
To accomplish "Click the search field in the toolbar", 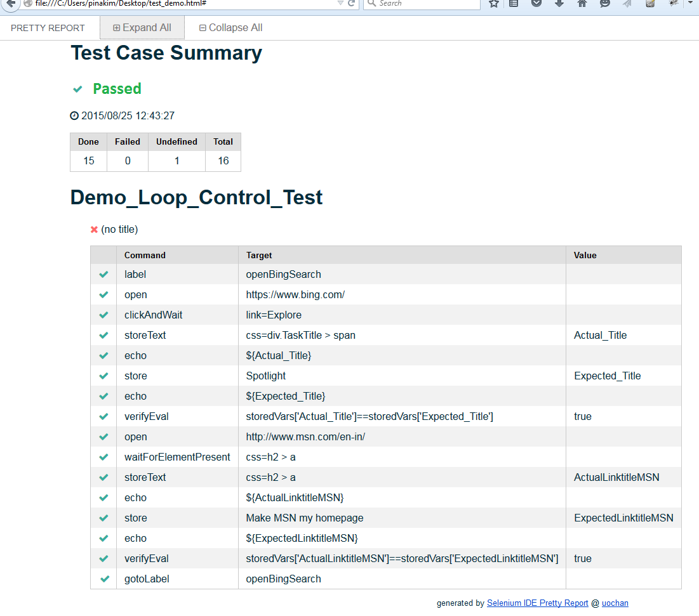I will pos(422,4).
